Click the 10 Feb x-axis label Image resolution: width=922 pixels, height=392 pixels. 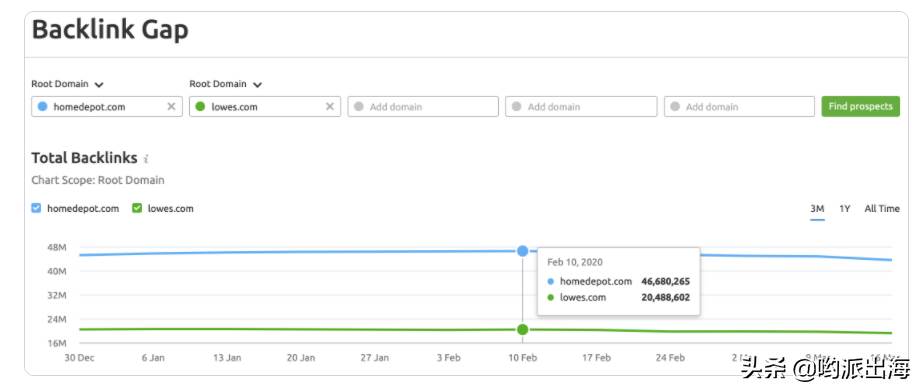[523, 357]
